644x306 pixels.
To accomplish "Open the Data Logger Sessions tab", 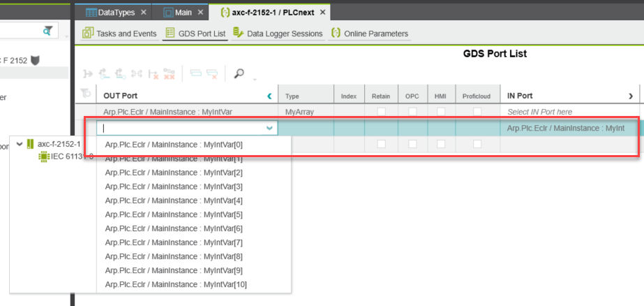I will point(278,34).
